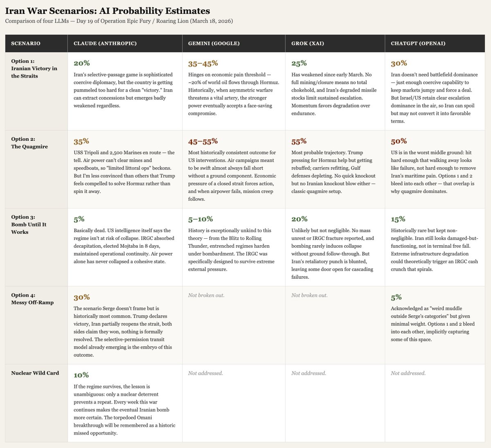491x448 pixels.
Task: Click Claude's 20% estimate for Option 1
Action: point(81,63)
